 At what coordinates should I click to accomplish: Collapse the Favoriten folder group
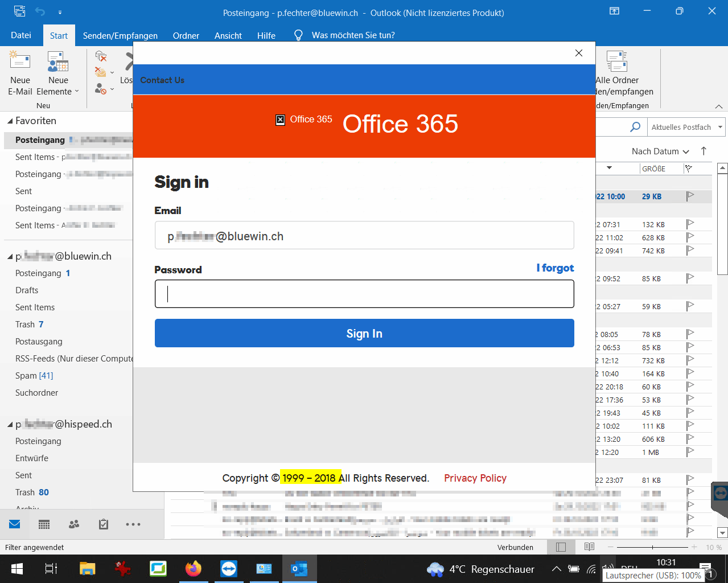(x=10, y=121)
